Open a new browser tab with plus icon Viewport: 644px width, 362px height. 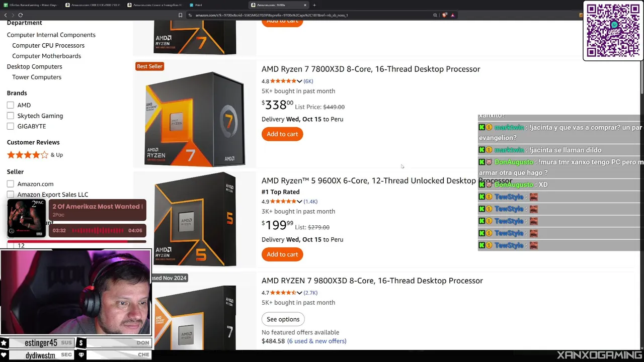point(314,5)
